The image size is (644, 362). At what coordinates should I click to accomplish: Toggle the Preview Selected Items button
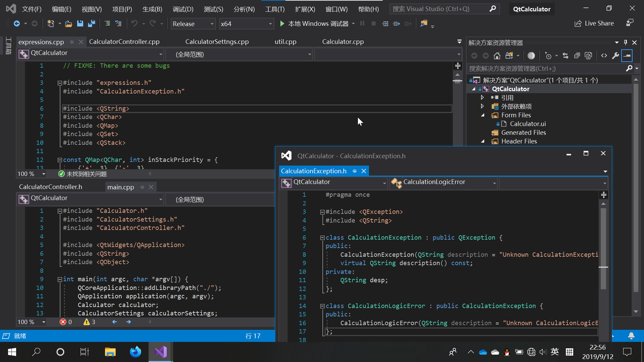[x=627, y=56]
